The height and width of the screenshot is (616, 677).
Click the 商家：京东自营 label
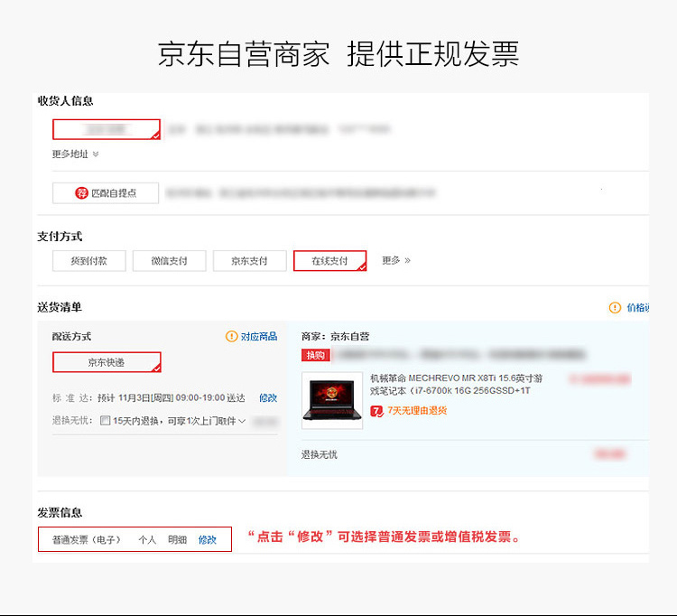point(336,337)
